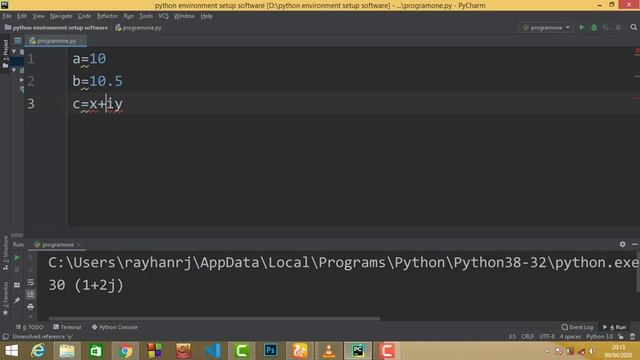The width and height of the screenshot is (640, 360).
Task: Hide the Run panel with minimize dash
Action: click(635, 244)
